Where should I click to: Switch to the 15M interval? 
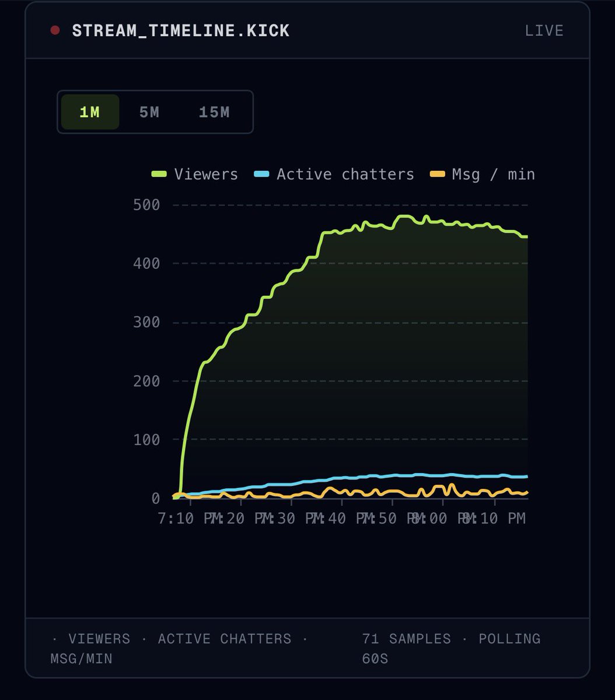coord(214,112)
